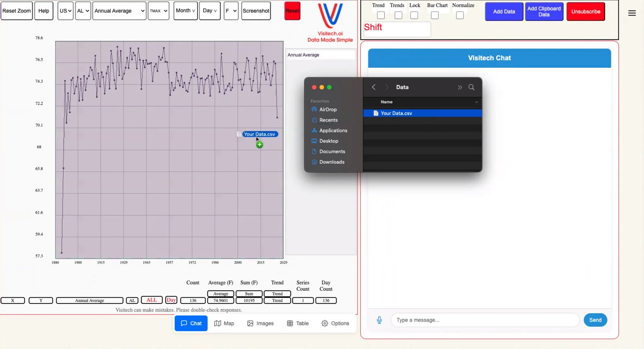
Task: Switch to the Table tab
Action: 297,323
